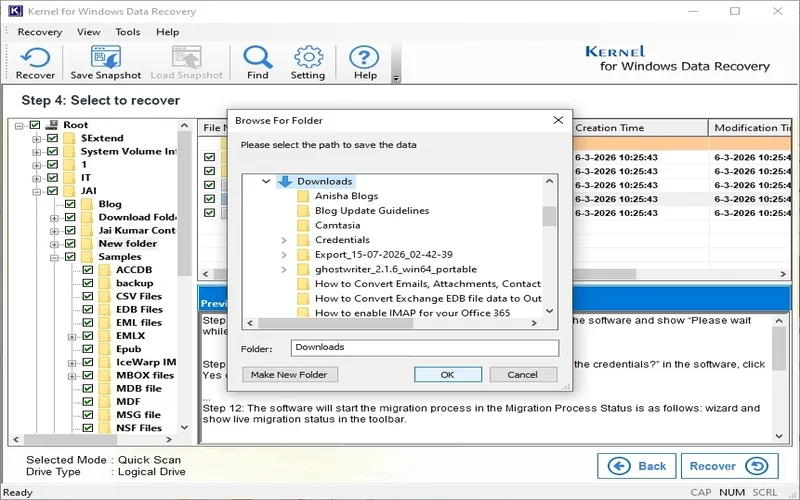The height and width of the screenshot is (500, 800).
Task: Toggle the Root checkbox
Action: [35, 124]
